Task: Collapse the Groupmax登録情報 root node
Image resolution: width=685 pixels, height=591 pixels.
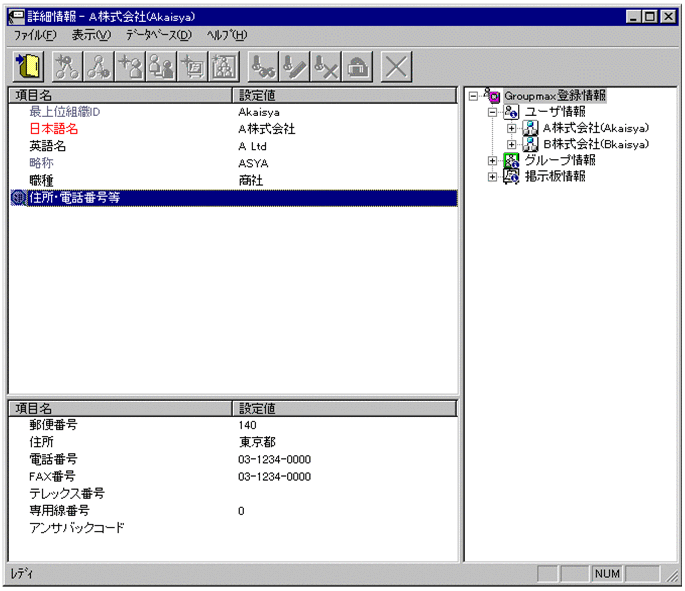Action: click(473, 96)
